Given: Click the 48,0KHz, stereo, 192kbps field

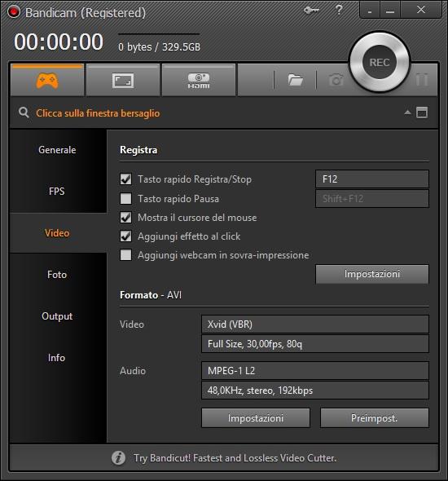Looking at the screenshot, I should 315,391.
